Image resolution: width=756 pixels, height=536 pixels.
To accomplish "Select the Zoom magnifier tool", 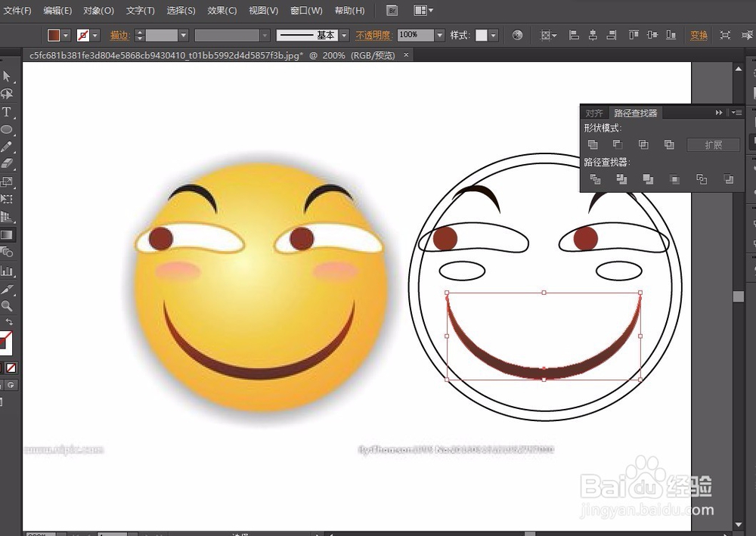I will pos(7,306).
